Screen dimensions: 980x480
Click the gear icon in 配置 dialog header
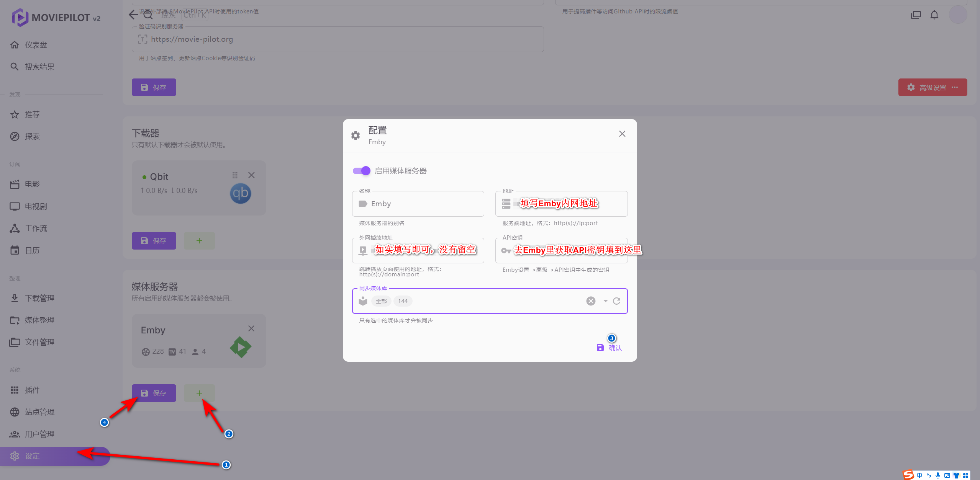[356, 136]
